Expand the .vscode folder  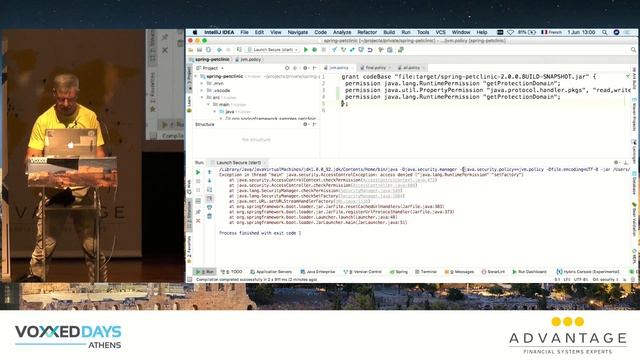[x=202, y=91]
